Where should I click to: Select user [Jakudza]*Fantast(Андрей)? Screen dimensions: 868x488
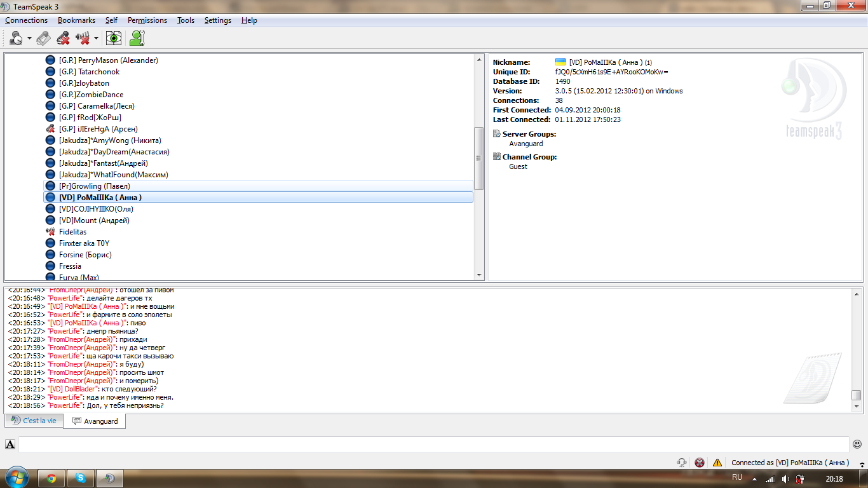coord(103,163)
